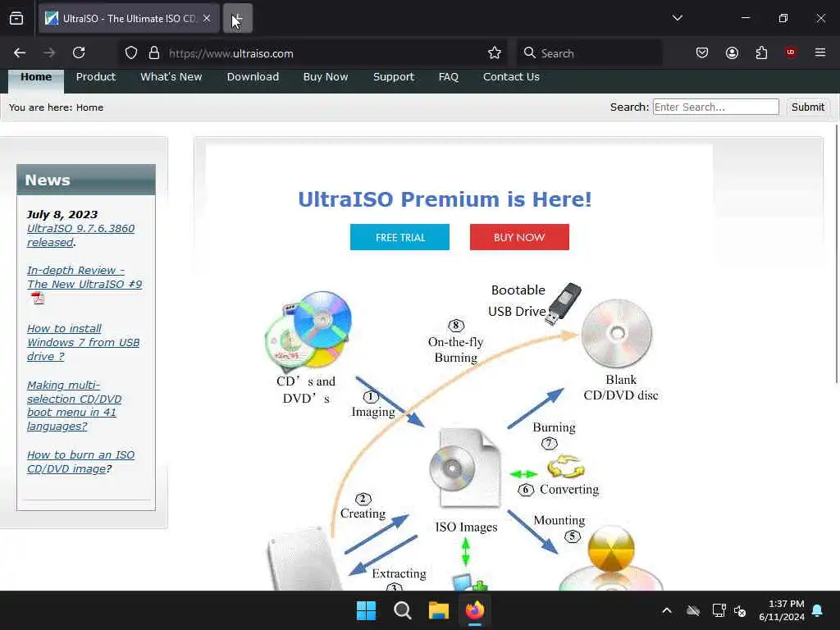Screen dimensions: 840x630
Task: Open the FAQ menu item
Action: coord(449,77)
